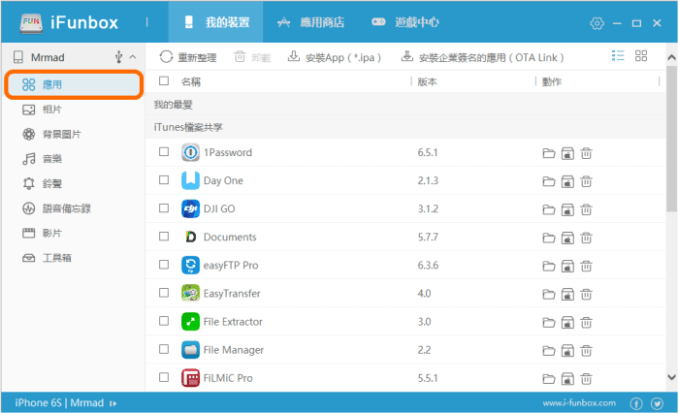Sort by the 版本 column header
679x414 pixels.
(427, 81)
